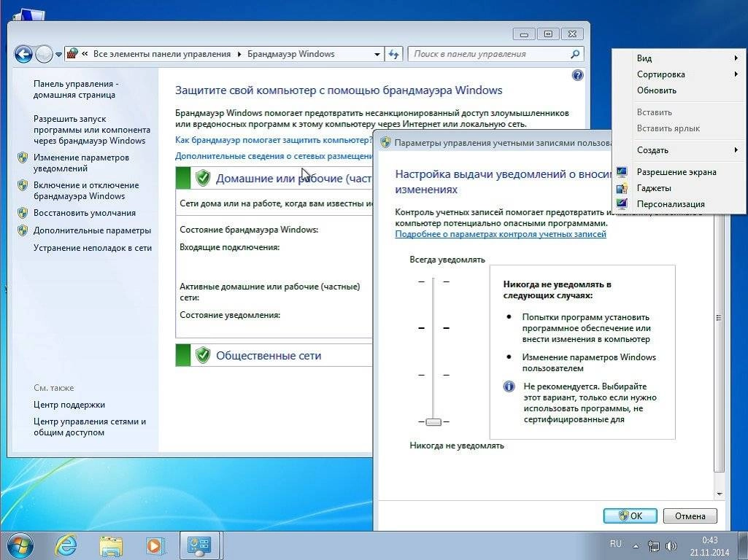Open the 'Сортировка' submenu in context menu

click(679, 74)
